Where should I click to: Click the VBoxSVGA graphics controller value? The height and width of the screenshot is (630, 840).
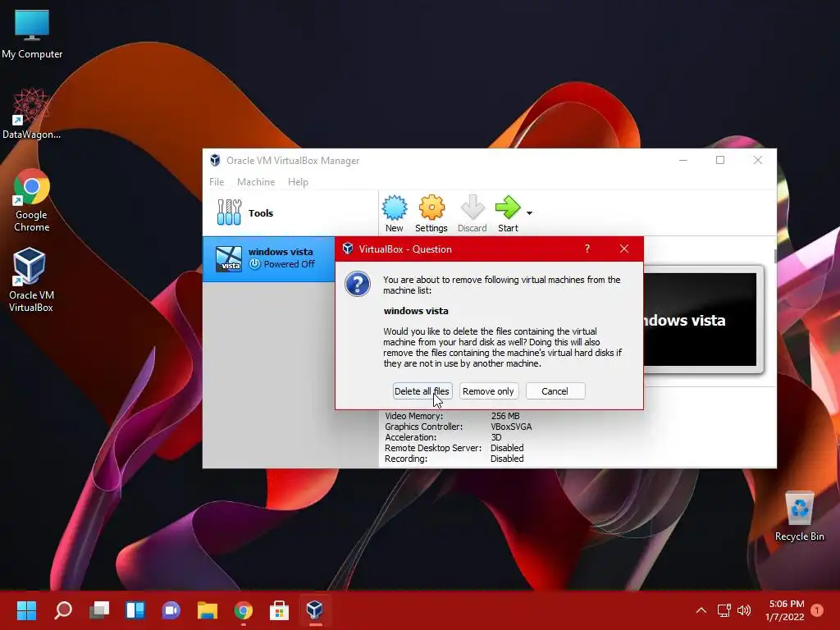(511, 427)
